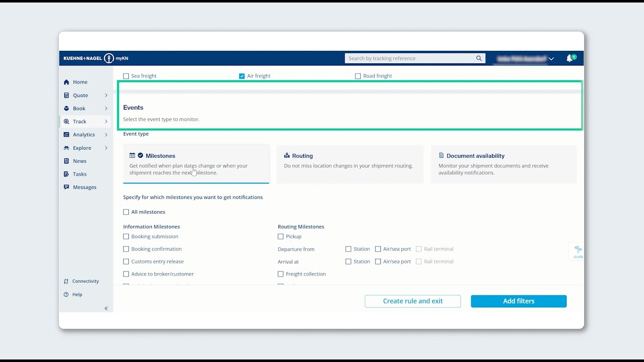Enable the Sea freight checkbox
The image size is (644, 362).
[126, 76]
